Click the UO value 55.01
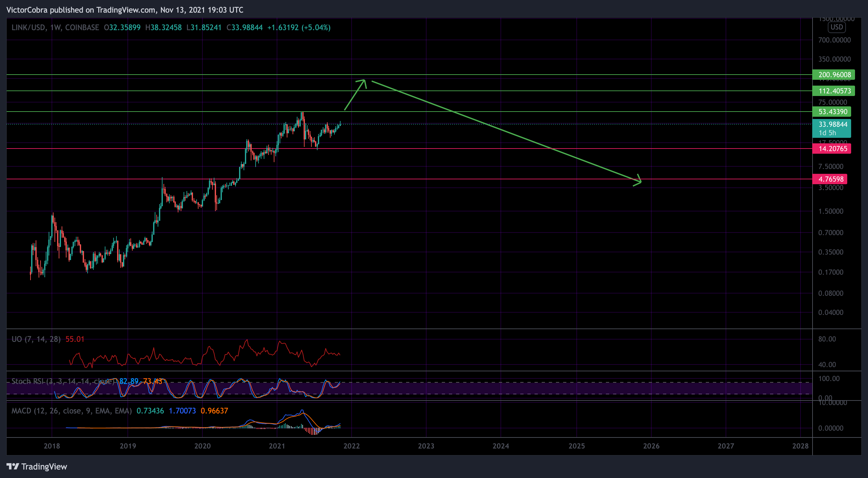Viewport: 868px width, 478px height. tap(75, 339)
